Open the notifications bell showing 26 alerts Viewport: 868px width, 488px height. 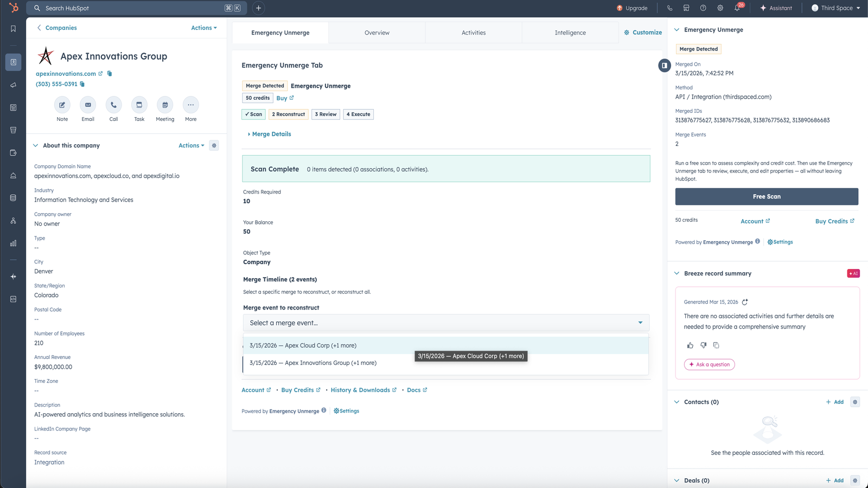pyautogui.click(x=738, y=8)
